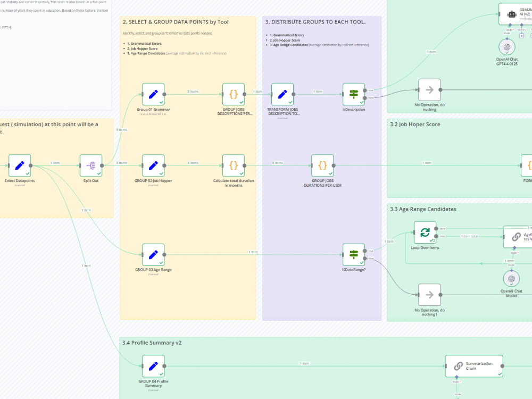Click the Loop Over Items done output
This screenshot has width=532, height=399.
[x=436, y=229]
